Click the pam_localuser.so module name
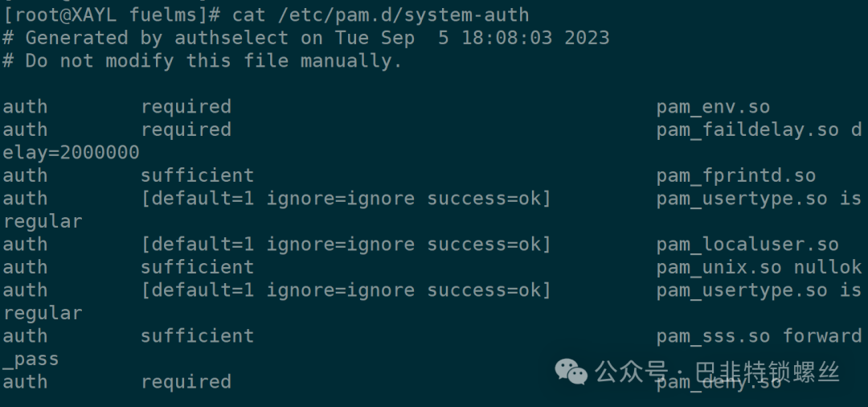This screenshot has height=407, width=868. coord(747,245)
